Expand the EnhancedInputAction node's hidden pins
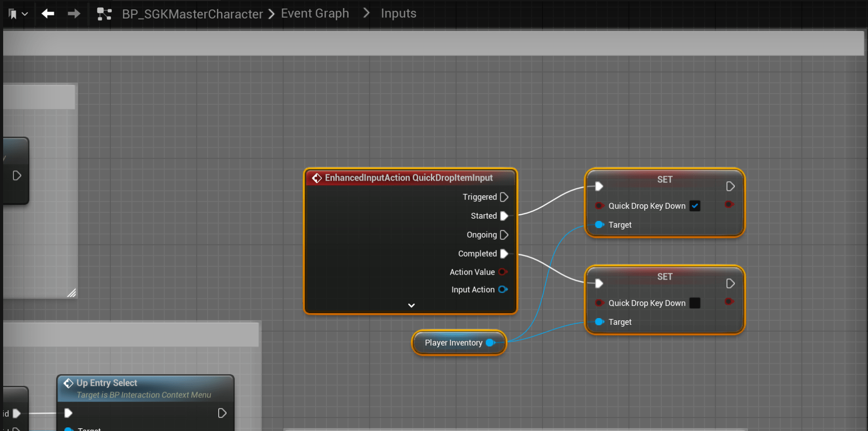This screenshot has width=868, height=431. [411, 305]
